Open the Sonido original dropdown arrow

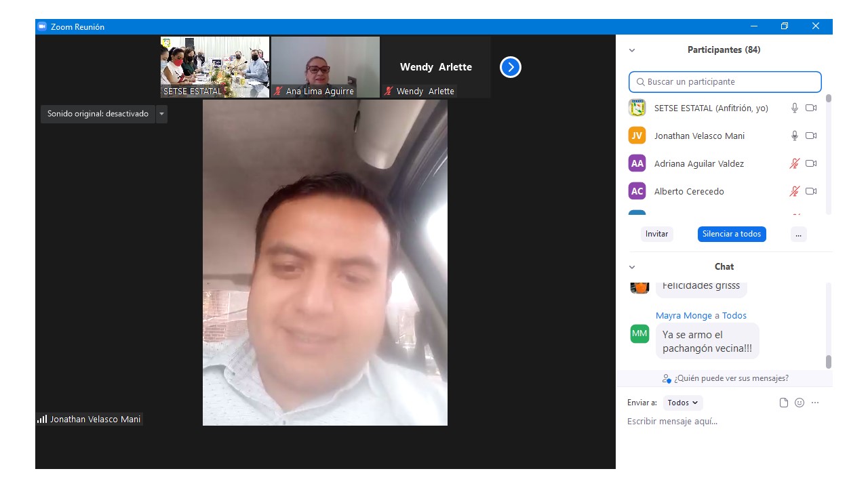coord(161,114)
